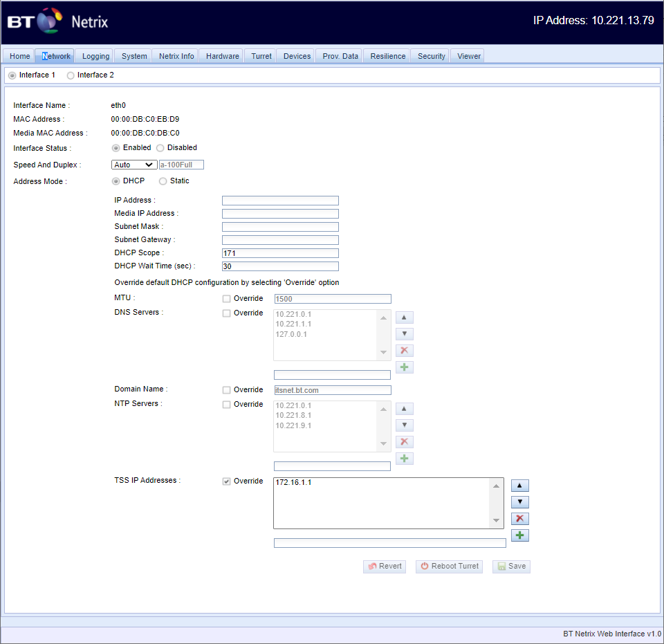Select Interface 1 radio button
This screenshot has height=644, width=664.
(x=12, y=75)
